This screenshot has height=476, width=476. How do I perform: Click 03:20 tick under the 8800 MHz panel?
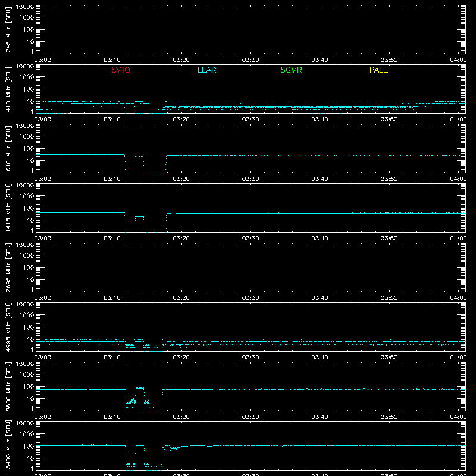click(x=181, y=417)
